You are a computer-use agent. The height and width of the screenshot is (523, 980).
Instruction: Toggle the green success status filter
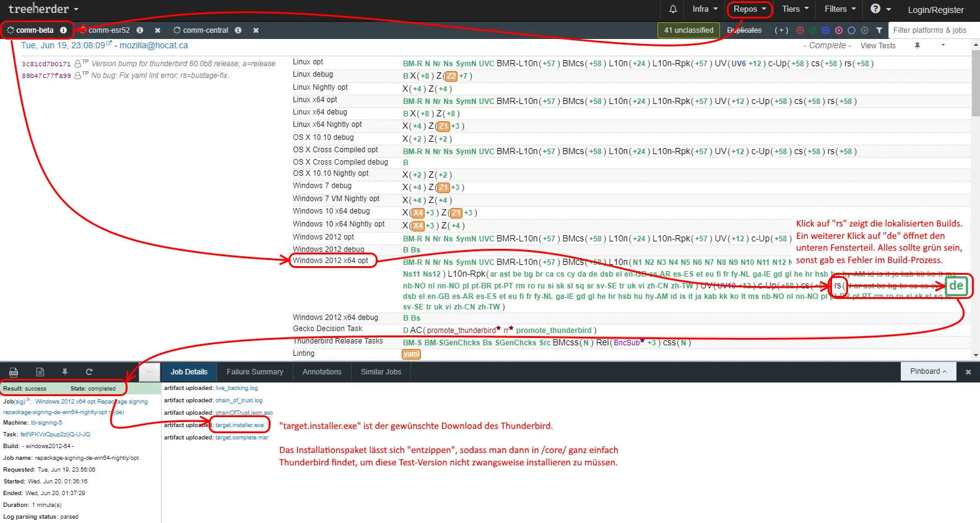tap(813, 30)
